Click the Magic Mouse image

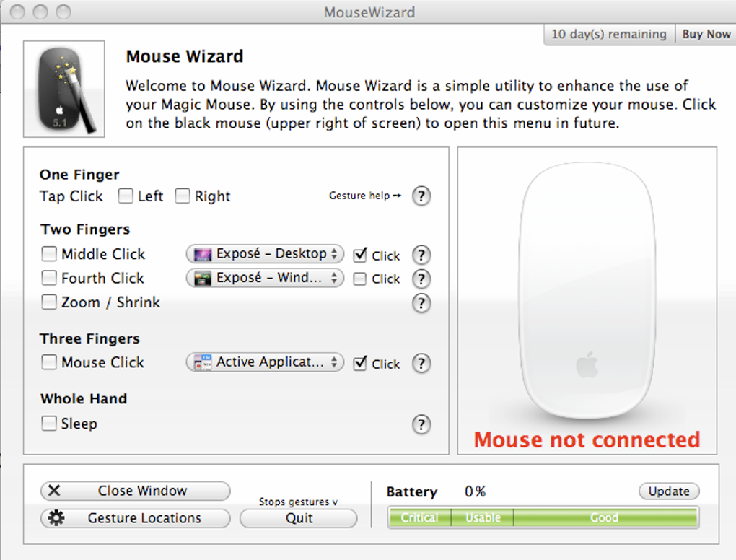tap(587, 290)
